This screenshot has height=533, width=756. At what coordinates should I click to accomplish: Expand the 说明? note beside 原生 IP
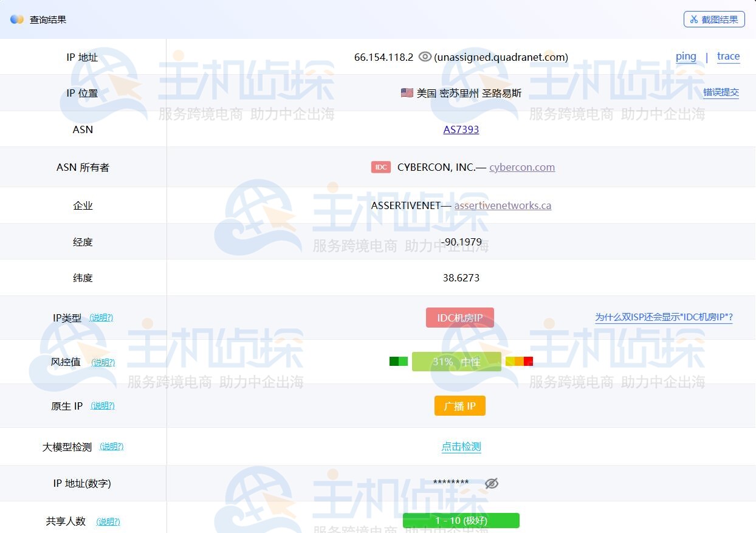[x=103, y=405]
